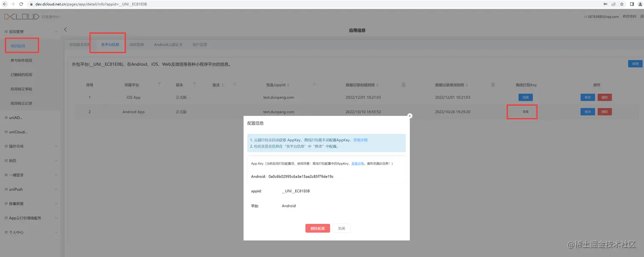Open browser side panel icon
The image size is (644, 257).
pos(632,4)
